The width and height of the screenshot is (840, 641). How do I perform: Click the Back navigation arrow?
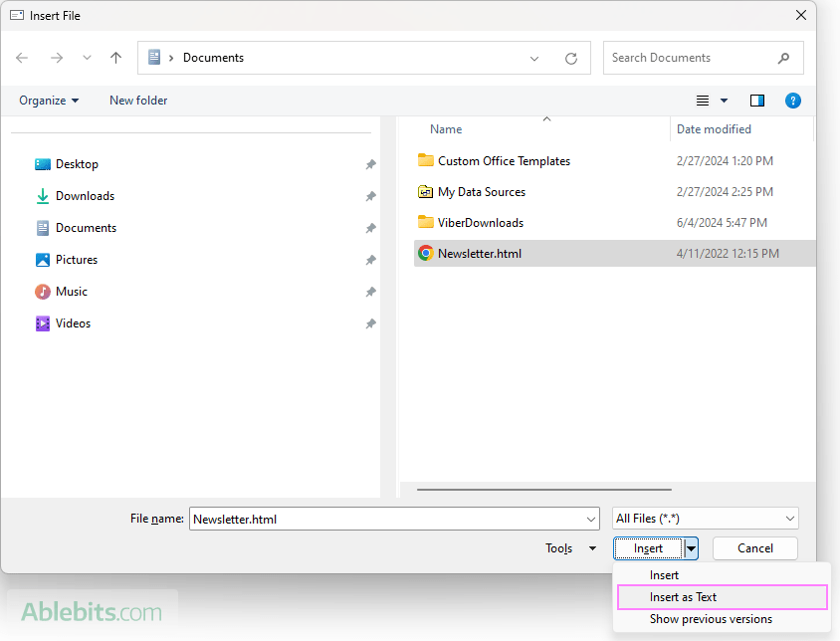[23, 58]
